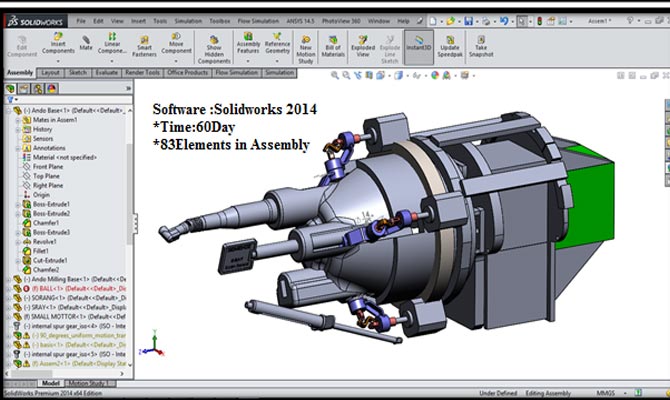Switch to the Office Products tab

(x=187, y=73)
